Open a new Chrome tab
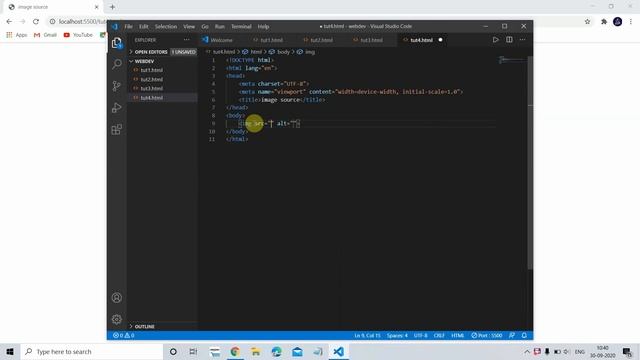Screen dimensions: 640x360 112,7
